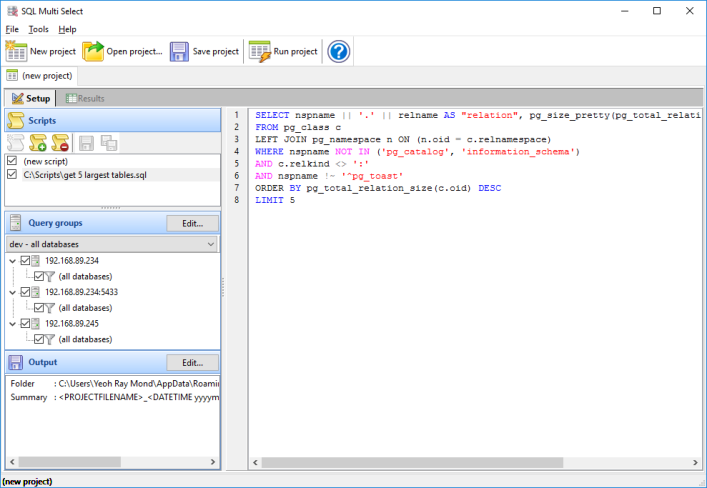Open the Tools menu
The image size is (707, 488).
(38, 29)
